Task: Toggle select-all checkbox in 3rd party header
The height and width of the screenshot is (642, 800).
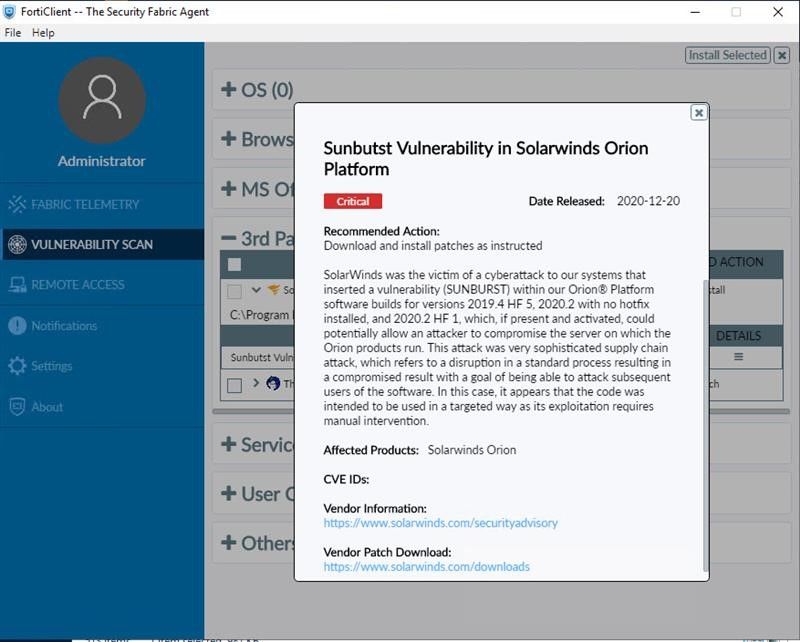Action: pos(234,265)
